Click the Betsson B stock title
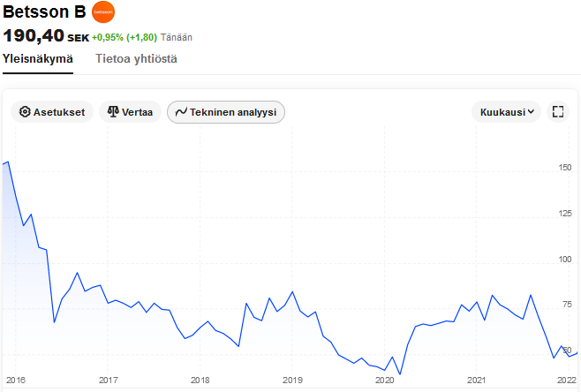The width and height of the screenshot is (581, 392). coord(44,13)
